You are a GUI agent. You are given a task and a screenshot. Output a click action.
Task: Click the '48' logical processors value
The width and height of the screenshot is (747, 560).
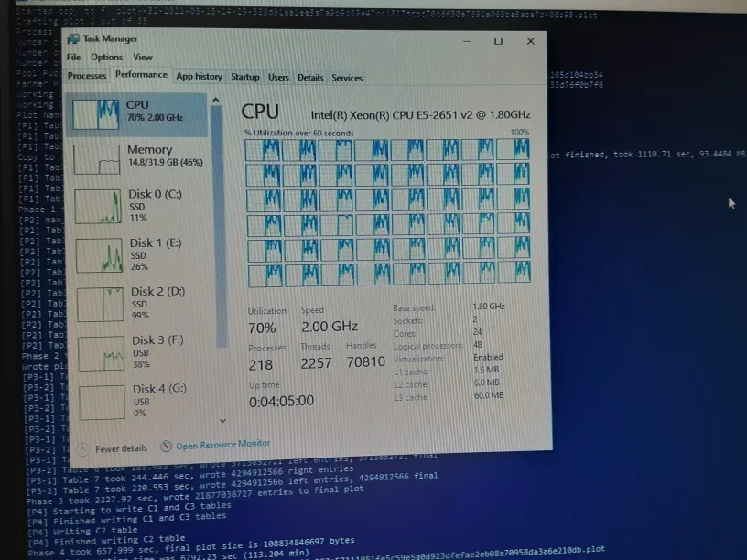pos(478,344)
